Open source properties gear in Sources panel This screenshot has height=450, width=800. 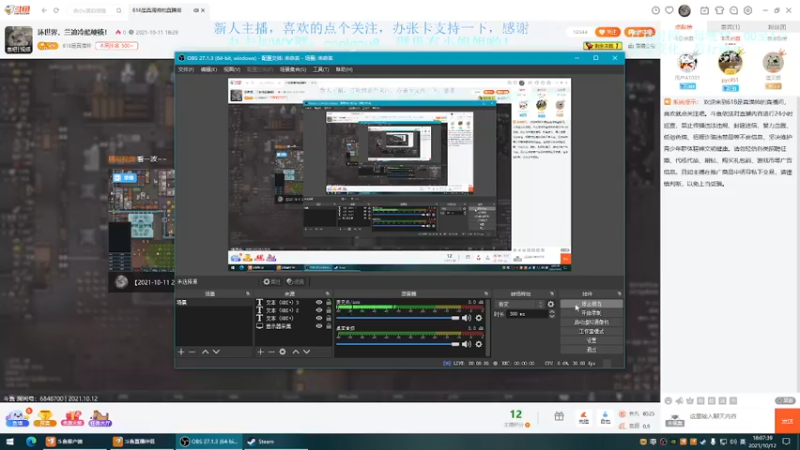[x=283, y=352]
